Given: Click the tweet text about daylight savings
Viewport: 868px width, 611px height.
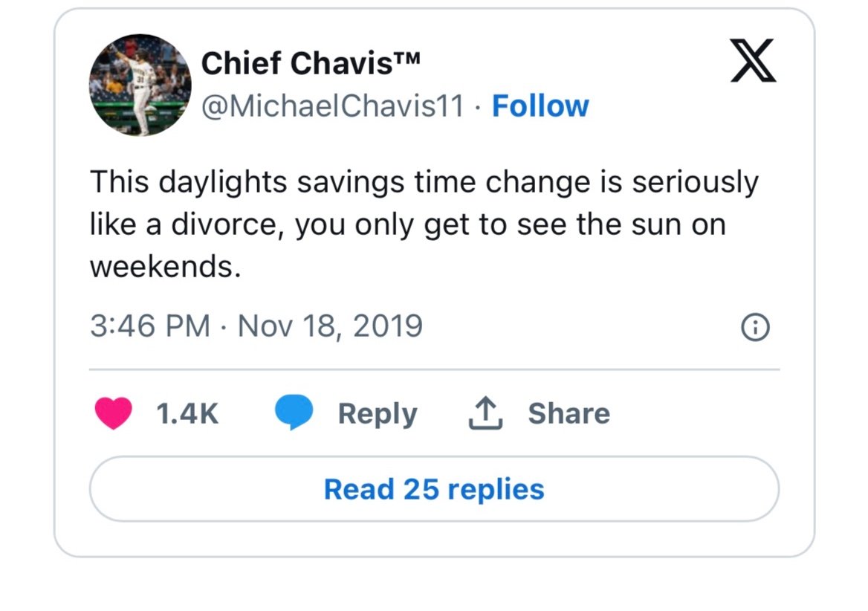Looking at the screenshot, I should pos(424,224).
